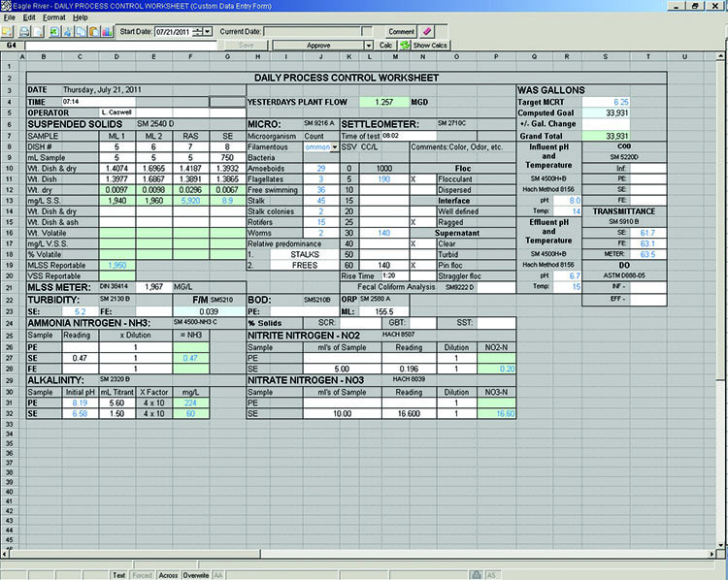The width and height of the screenshot is (728, 580).
Task: Open the Help menu
Action: (80, 17)
